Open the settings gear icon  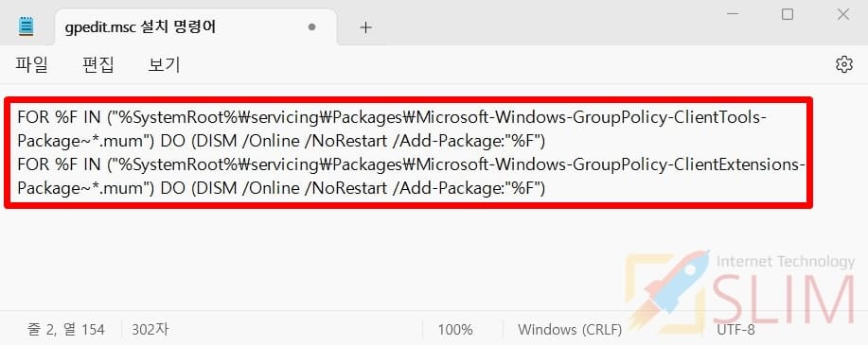pos(843,64)
